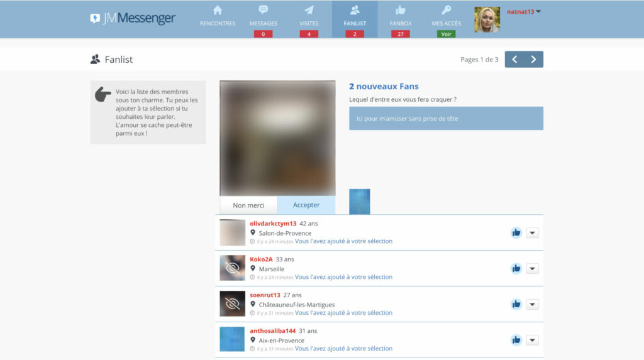Image resolution: width=644 pixels, height=360 pixels.
Task: Click the small blue fan thumbnail
Action: pos(359,202)
